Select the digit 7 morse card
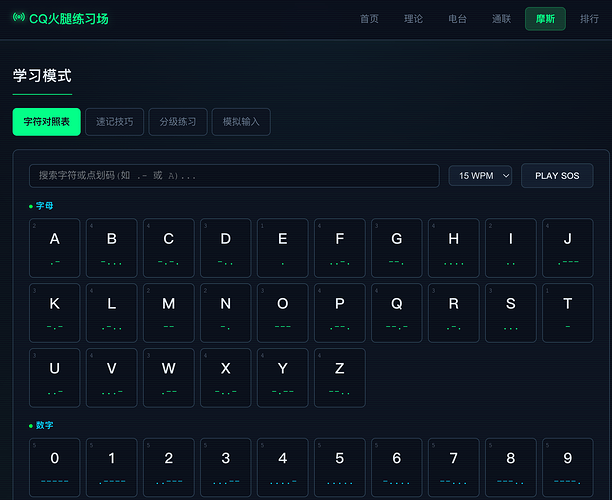Screen dimensions: 612x500 454,468
